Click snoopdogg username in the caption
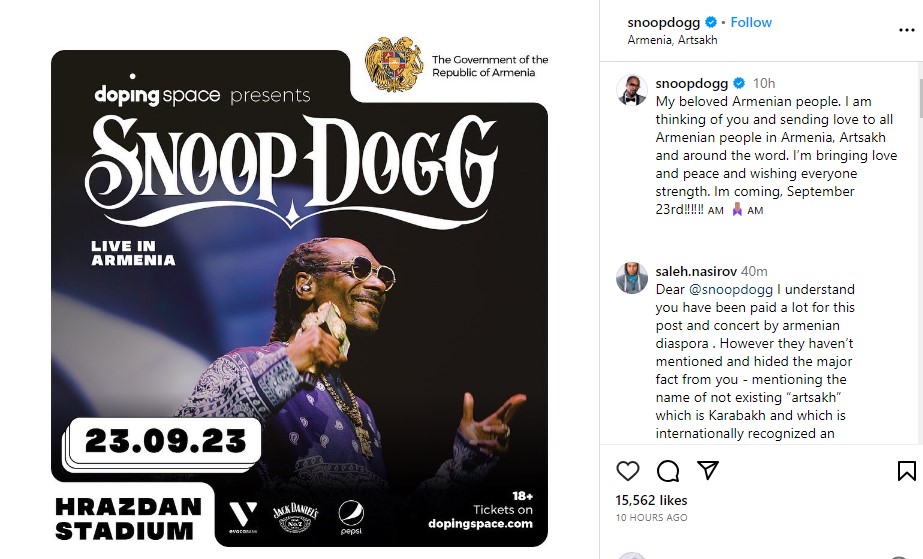 point(691,83)
